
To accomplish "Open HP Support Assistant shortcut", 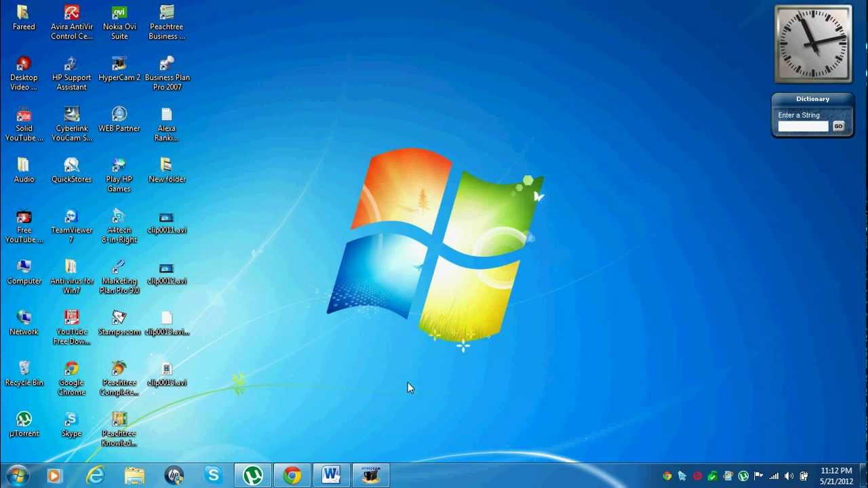I will click(71, 74).
